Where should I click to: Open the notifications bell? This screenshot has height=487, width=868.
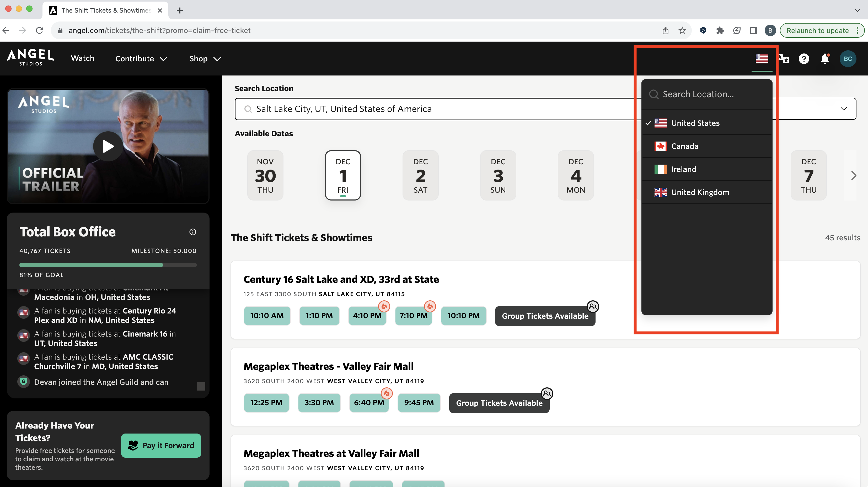click(824, 59)
